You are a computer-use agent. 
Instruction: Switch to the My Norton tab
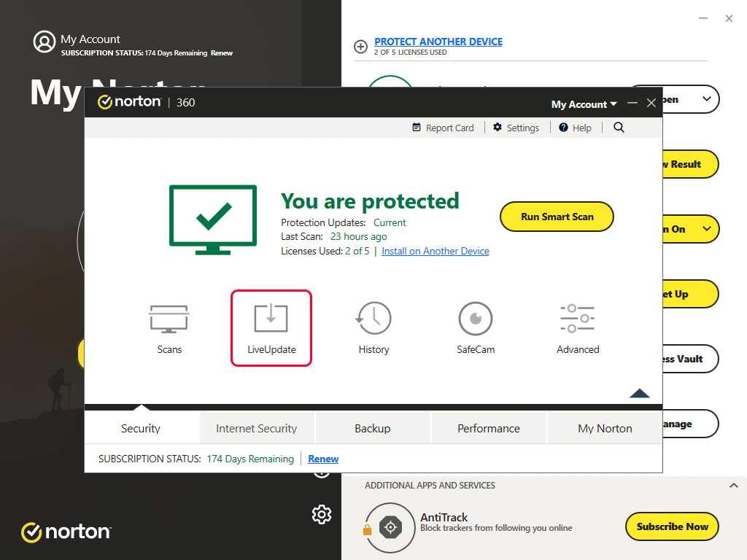coord(605,428)
